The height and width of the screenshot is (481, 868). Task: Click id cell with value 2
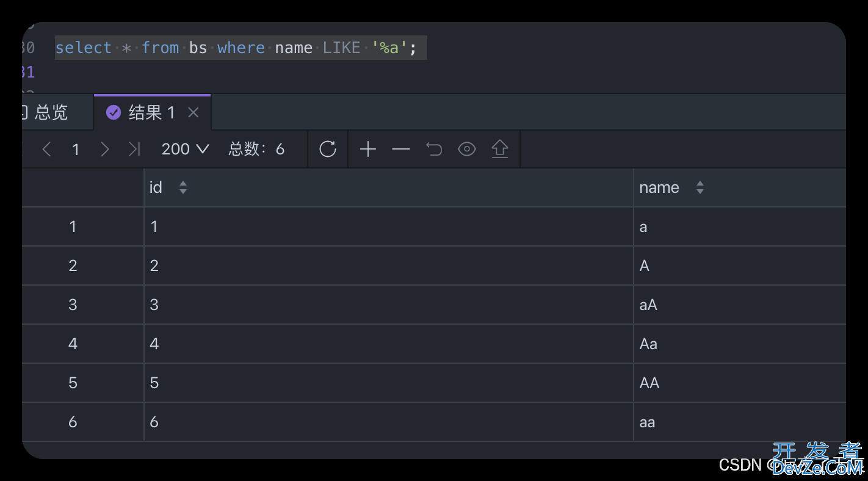click(388, 266)
